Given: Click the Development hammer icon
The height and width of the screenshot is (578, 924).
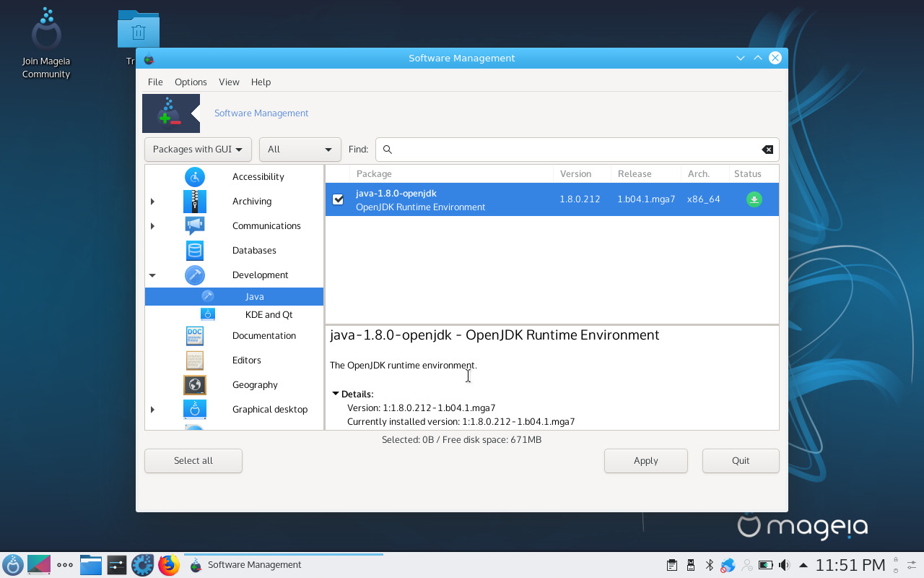Looking at the screenshot, I should coord(195,275).
